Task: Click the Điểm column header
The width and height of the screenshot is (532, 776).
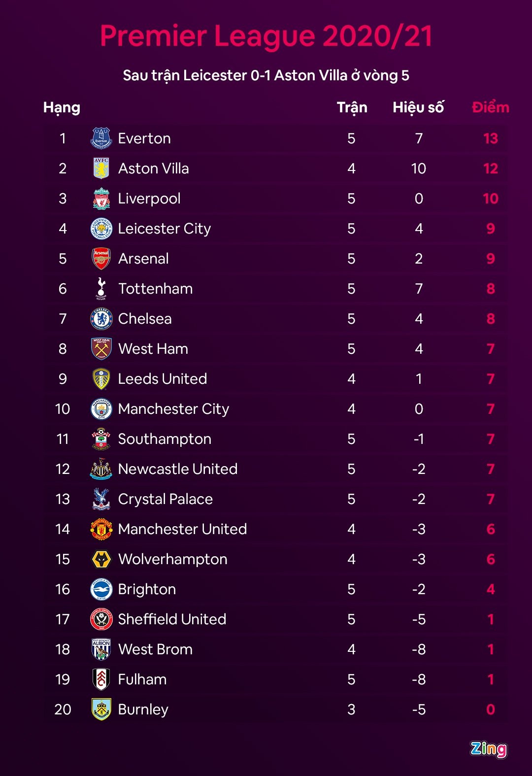Action: [490, 107]
